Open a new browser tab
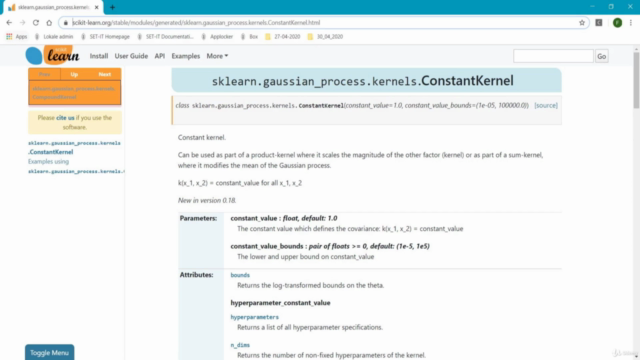Viewport: 640px width, 360px height. click(x=112, y=7)
